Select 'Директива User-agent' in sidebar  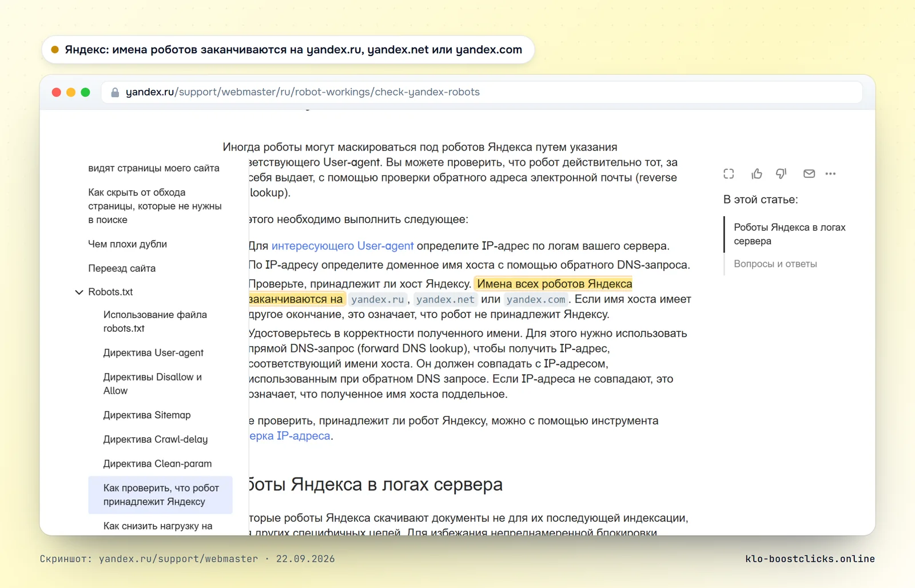tap(153, 353)
